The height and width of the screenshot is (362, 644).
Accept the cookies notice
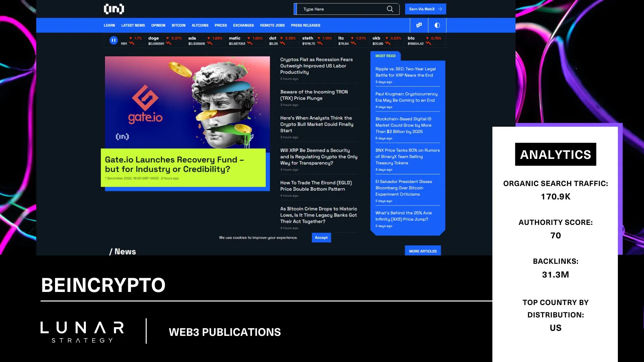[x=321, y=238]
